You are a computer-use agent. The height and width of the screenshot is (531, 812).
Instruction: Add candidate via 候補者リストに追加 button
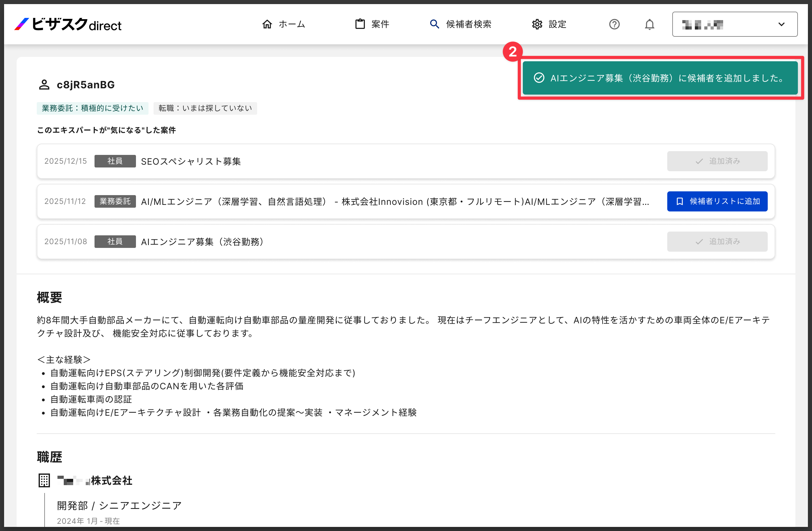coord(717,201)
